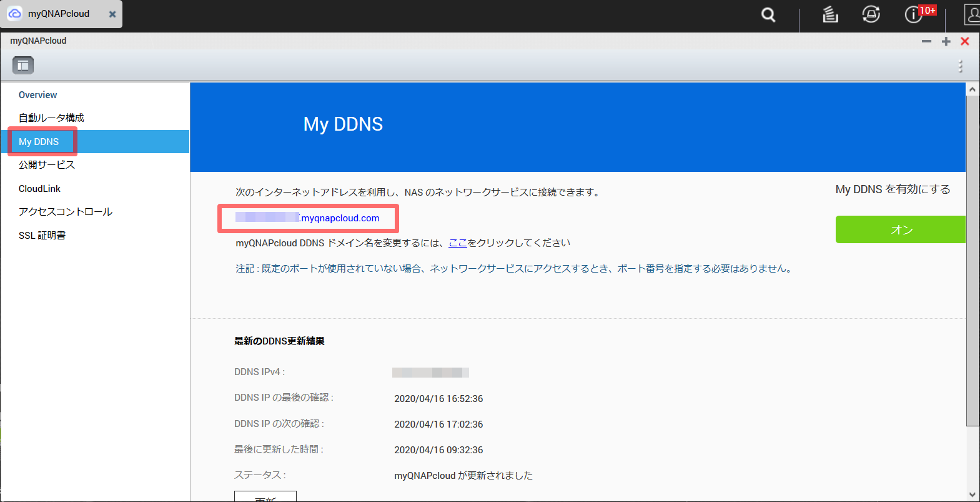The width and height of the screenshot is (980, 502).
Task: Click the blurred DDNS IPv4 address value
Action: (430, 373)
